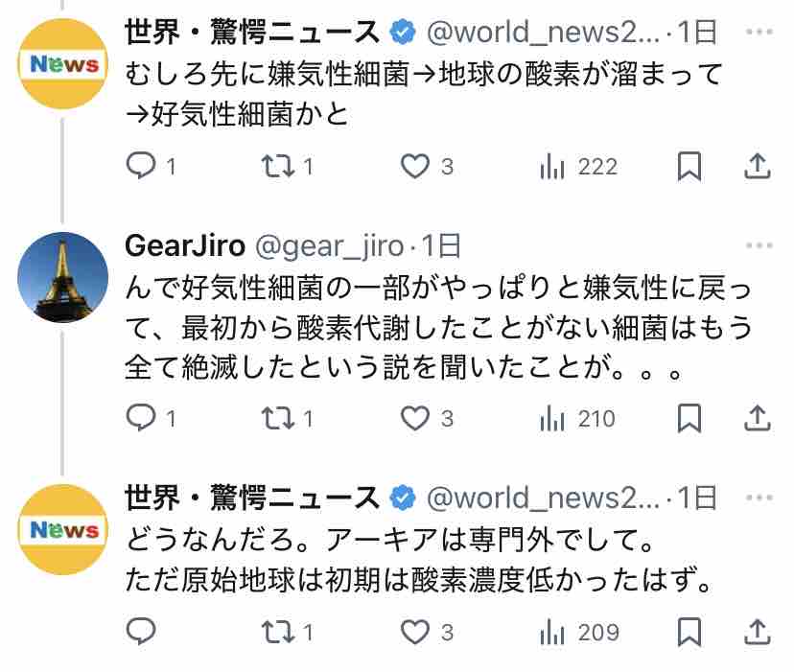
Task: Reply to first 世界・驚愕ニュース tweet
Action: click(151, 166)
